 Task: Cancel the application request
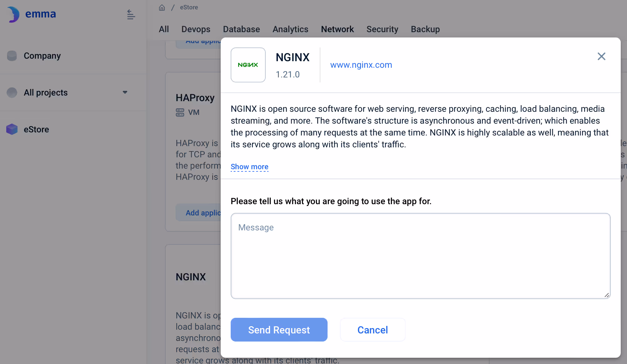[x=373, y=330]
